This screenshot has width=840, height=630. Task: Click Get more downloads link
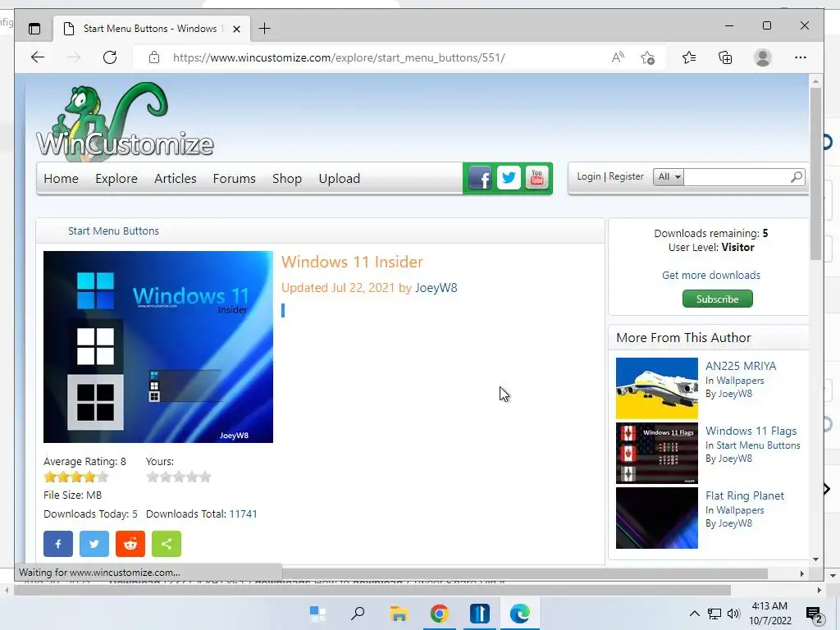coord(711,276)
